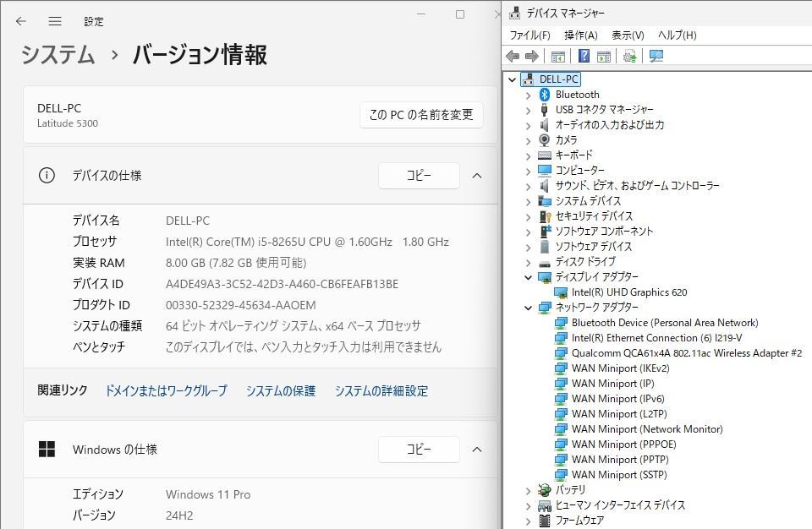Collapse the デバイスの仕様 section chevron

click(477, 176)
